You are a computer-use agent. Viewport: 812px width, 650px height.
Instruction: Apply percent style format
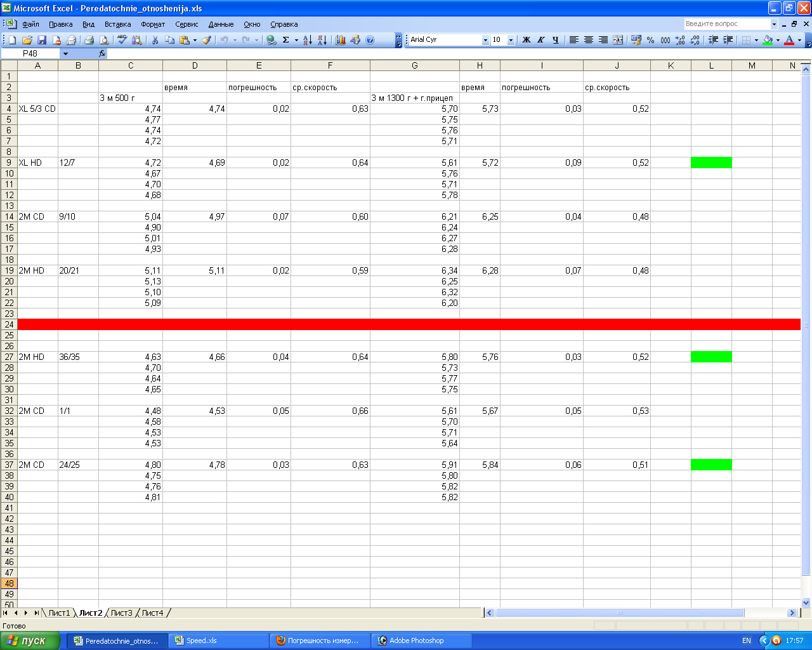[x=651, y=40]
